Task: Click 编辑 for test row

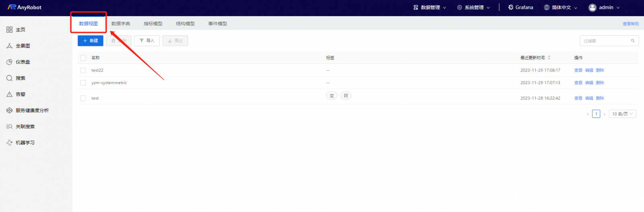Action: (589, 98)
